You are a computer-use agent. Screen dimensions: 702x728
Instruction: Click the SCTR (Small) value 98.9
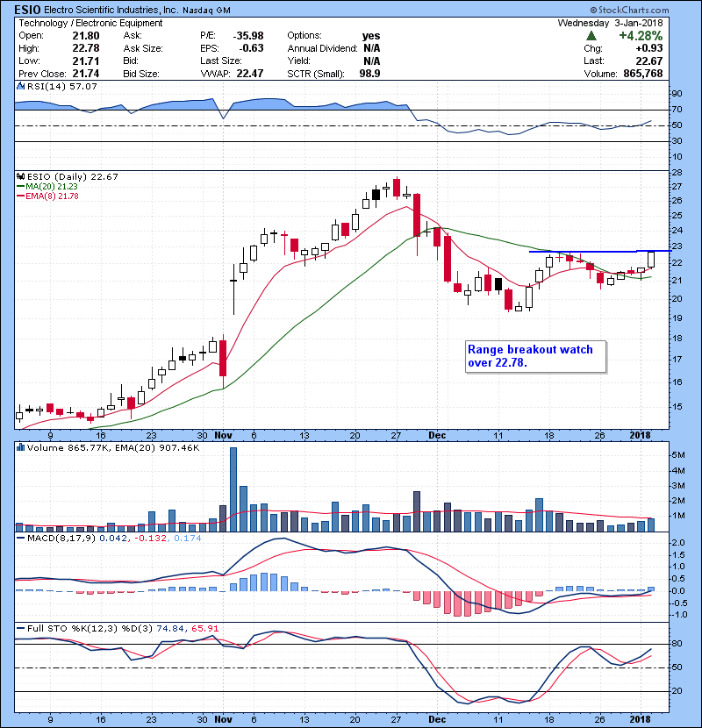tap(369, 74)
